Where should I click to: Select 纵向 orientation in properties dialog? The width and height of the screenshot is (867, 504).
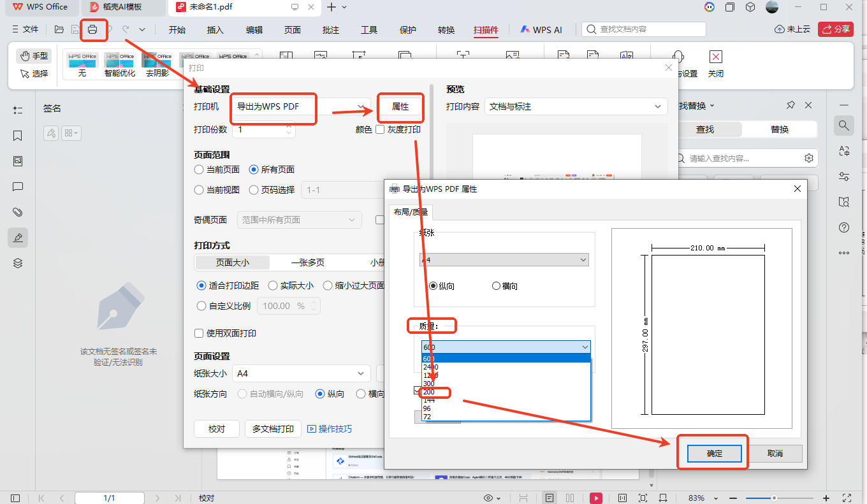[x=433, y=286]
